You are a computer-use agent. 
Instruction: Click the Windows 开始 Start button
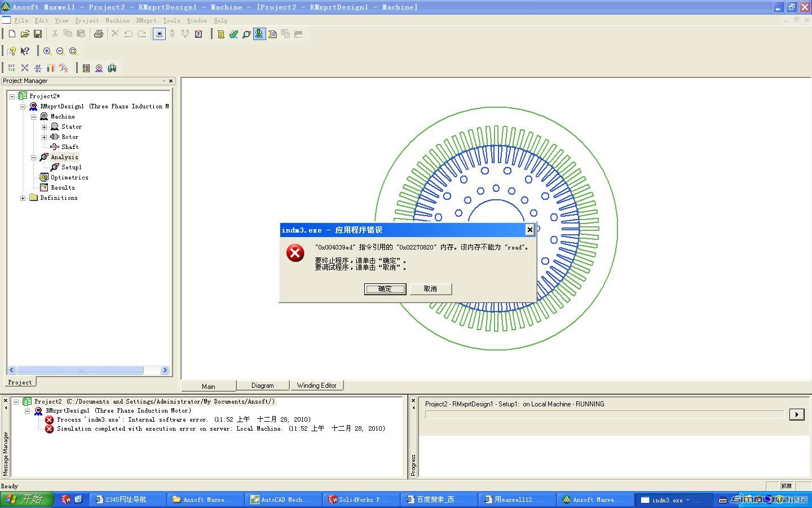[27, 499]
